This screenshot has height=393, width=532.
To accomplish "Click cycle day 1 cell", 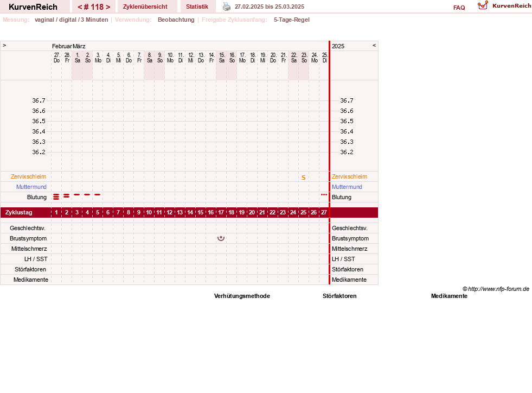I will click(56, 213).
